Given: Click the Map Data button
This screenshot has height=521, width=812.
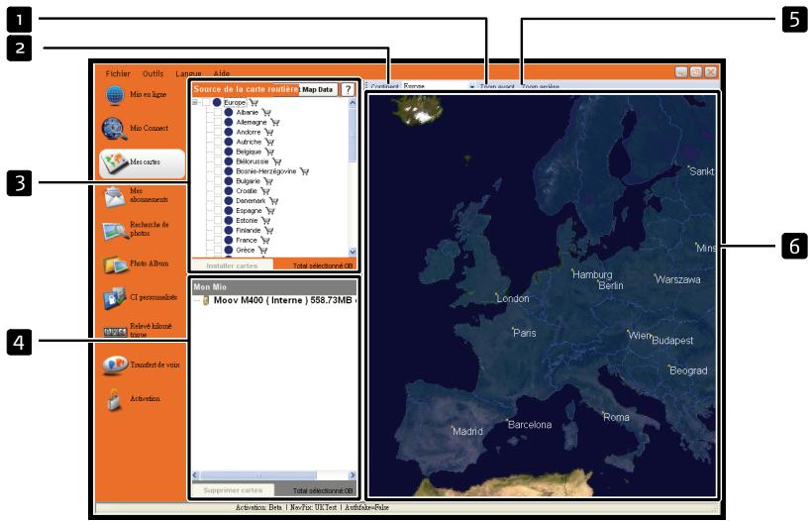Looking at the screenshot, I should coord(318,89).
